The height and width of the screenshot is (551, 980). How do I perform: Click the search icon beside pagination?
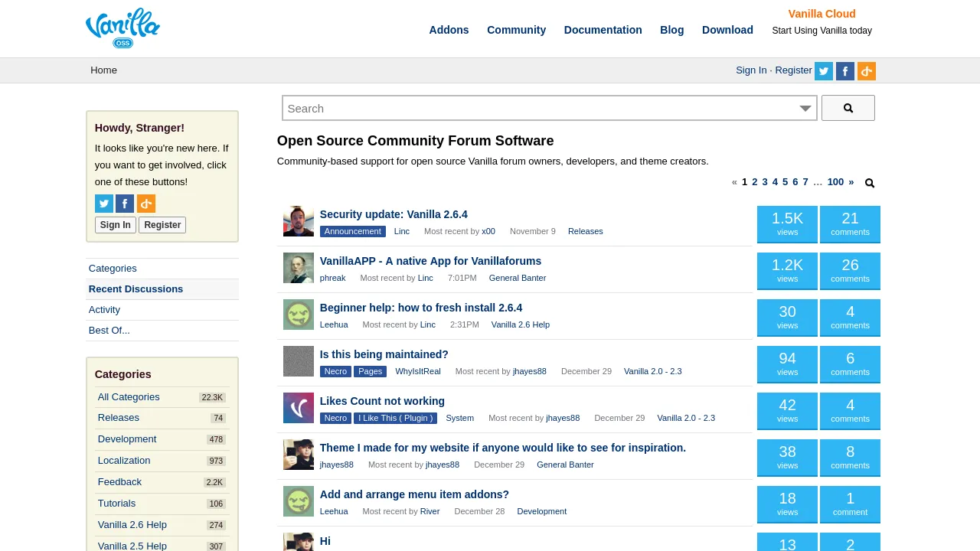870,183
